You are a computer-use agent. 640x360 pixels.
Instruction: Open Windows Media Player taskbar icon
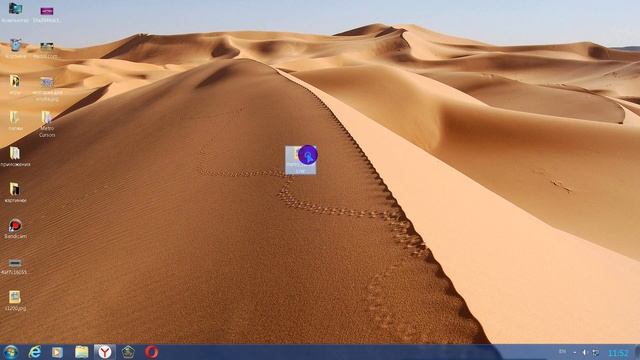coord(57,352)
